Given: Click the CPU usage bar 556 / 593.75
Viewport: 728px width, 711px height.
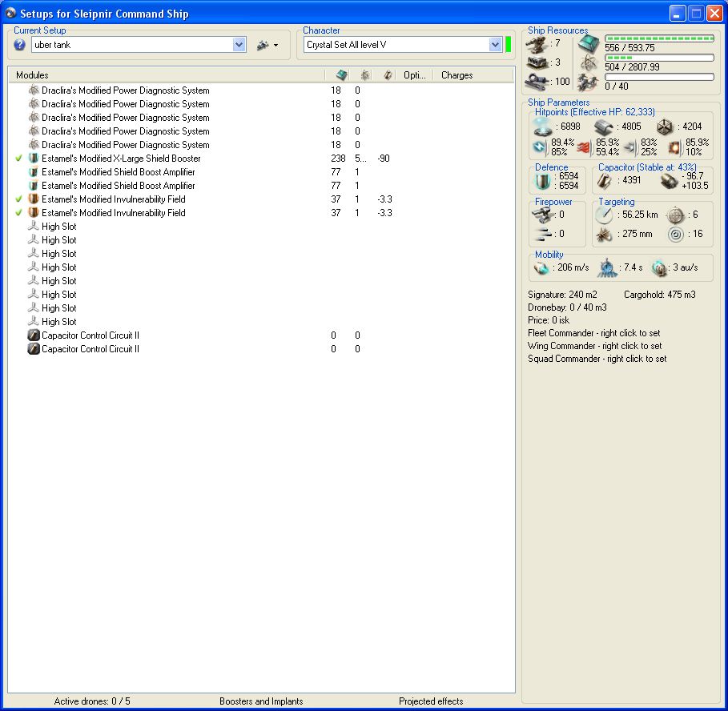Looking at the screenshot, I should pyautogui.click(x=659, y=38).
